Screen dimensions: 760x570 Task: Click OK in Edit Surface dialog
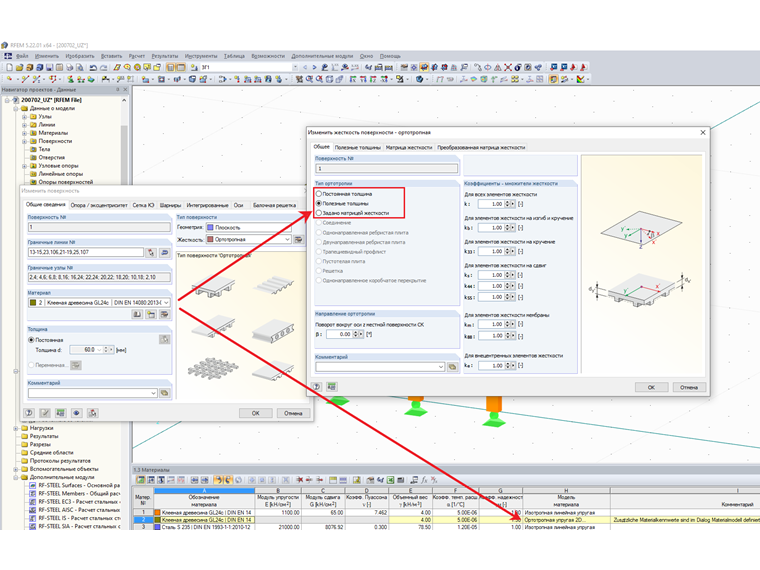tap(255, 413)
